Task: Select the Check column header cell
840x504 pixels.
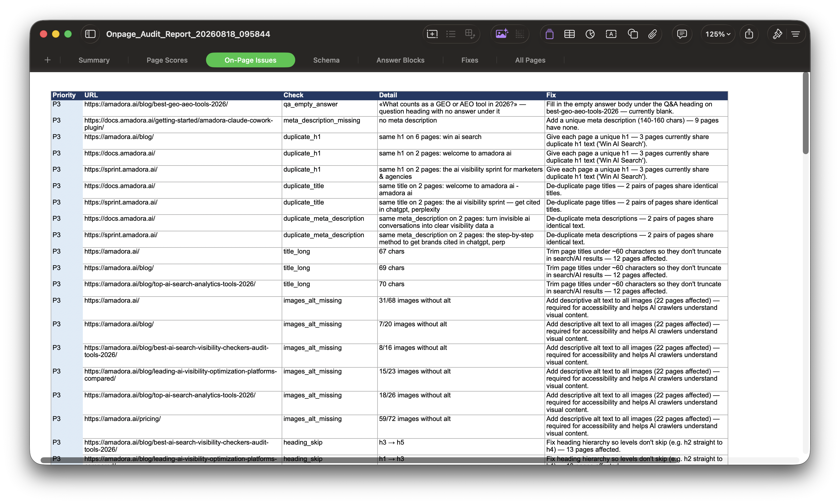Action: tap(329, 95)
